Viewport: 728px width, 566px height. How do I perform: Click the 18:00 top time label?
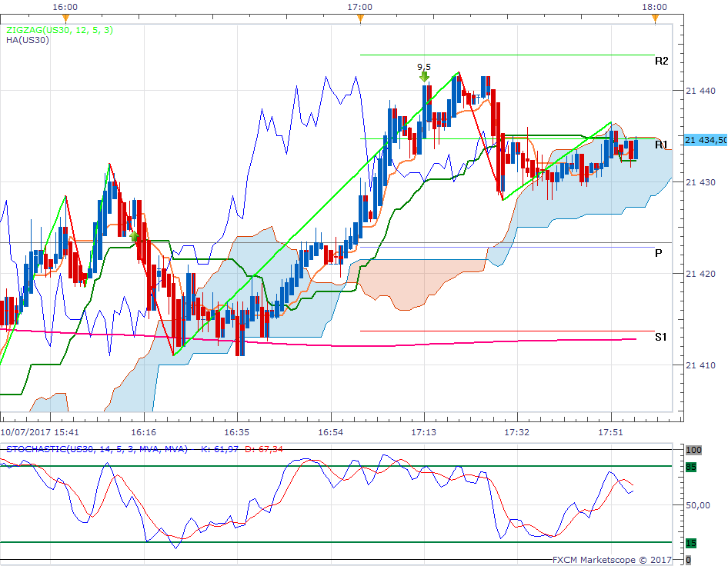click(655, 7)
